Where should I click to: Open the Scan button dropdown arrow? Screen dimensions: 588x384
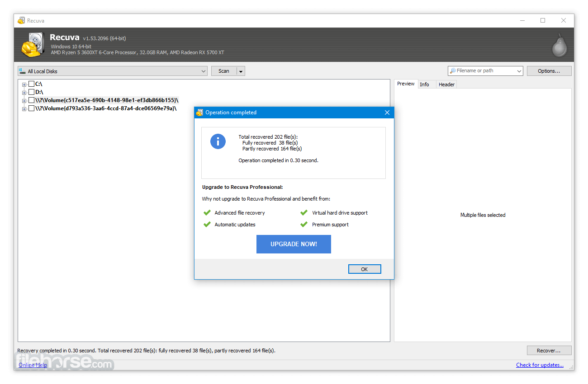(241, 71)
